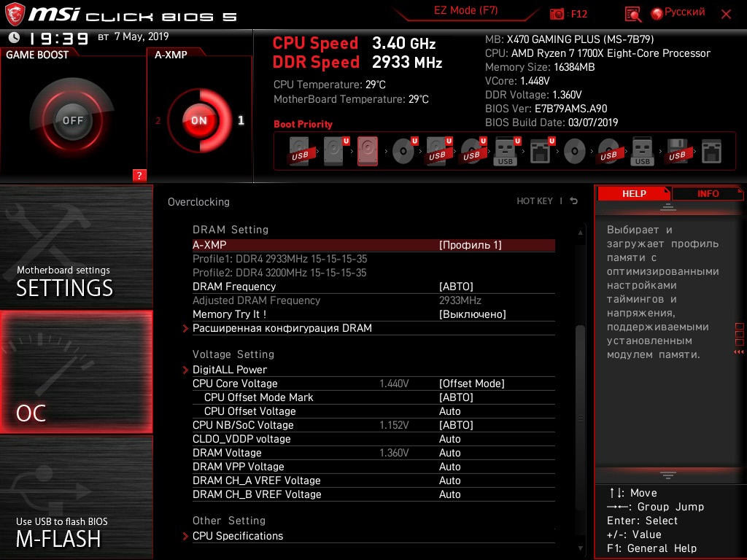747x560 pixels.
Task: Open the SETTINGS motherboard settings section
Action: pos(76,246)
